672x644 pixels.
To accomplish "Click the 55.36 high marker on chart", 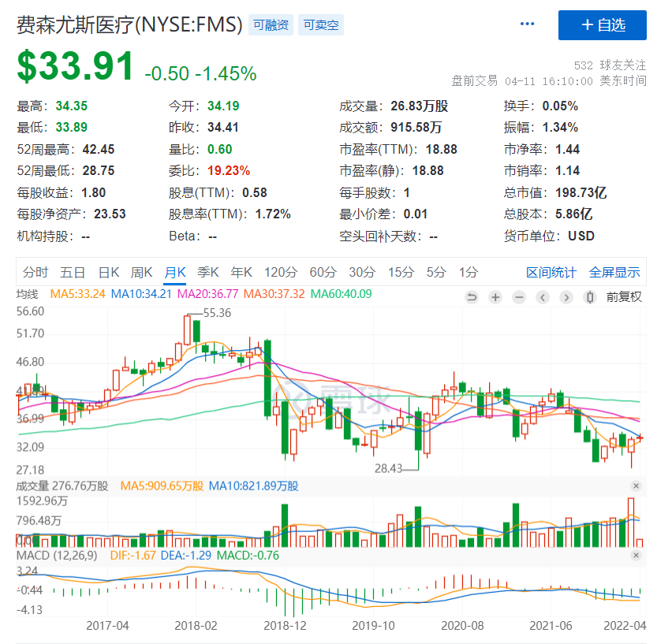I will tap(217, 313).
